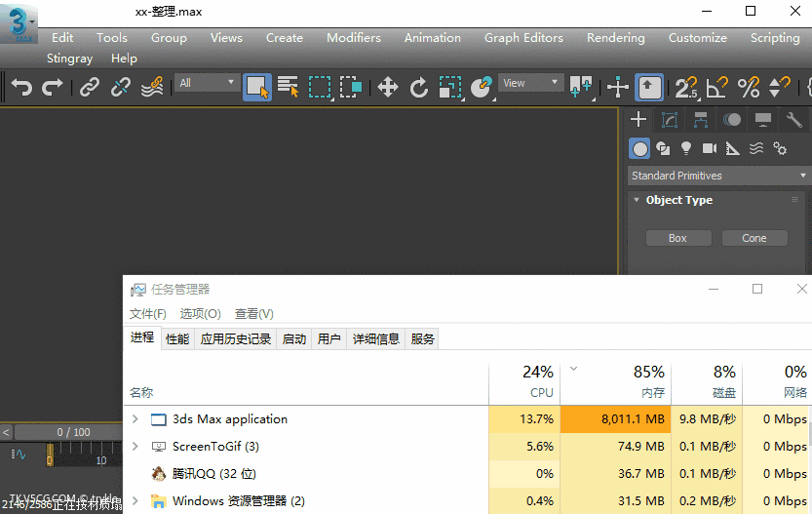Image resolution: width=812 pixels, height=514 pixels.
Task: Open Task Manager 选项(O) menu
Action: [201, 314]
